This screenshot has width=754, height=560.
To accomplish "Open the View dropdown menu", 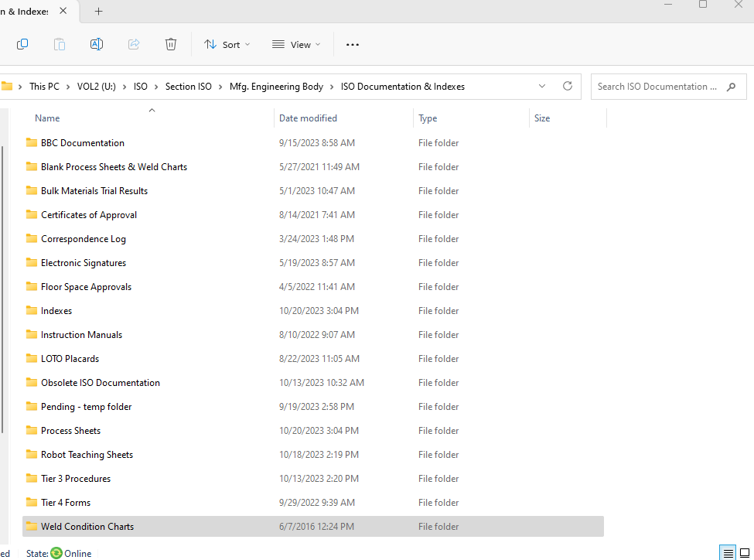I will [x=296, y=44].
